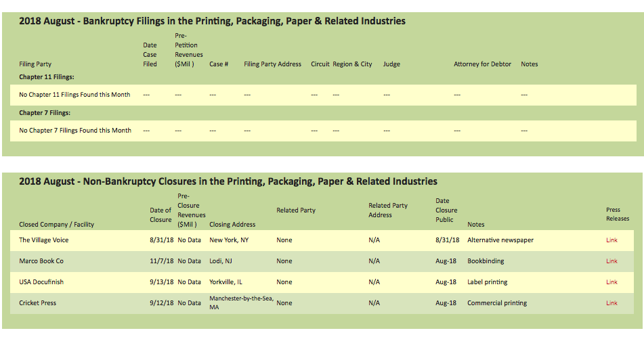This screenshot has width=644, height=337.
Task: Open the Marco Book Co press release link
Action: click(611, 261)
